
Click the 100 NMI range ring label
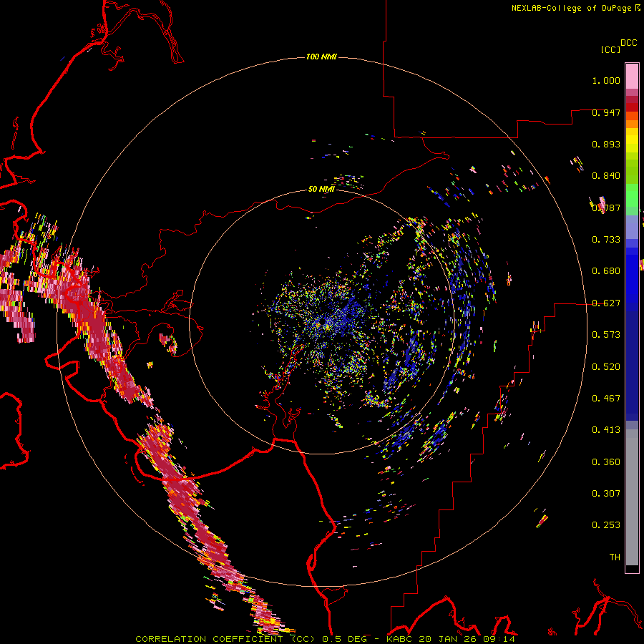point(321,57)
